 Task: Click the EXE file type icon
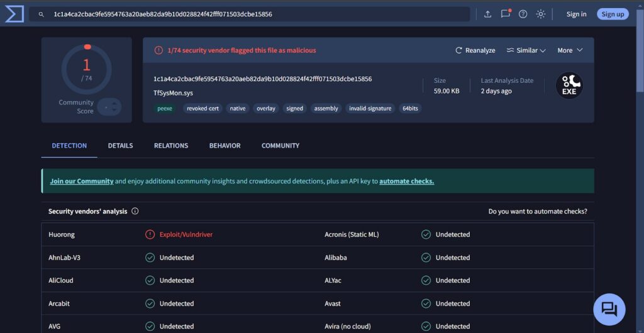[569, 85]
